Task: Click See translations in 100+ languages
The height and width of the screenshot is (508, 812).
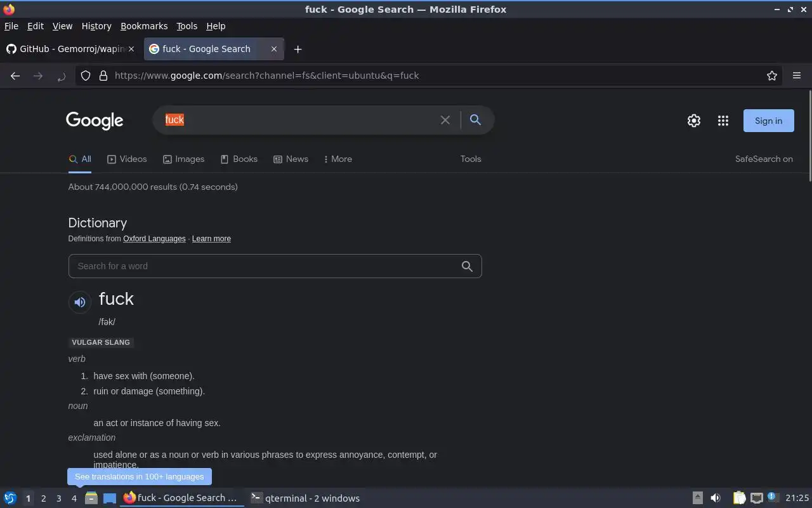Action: coord(140,476)
